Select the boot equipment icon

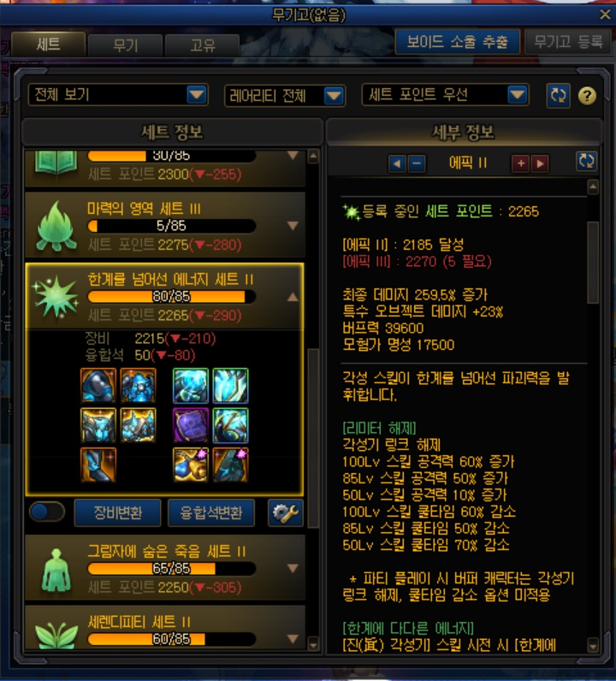click(98, 465)
